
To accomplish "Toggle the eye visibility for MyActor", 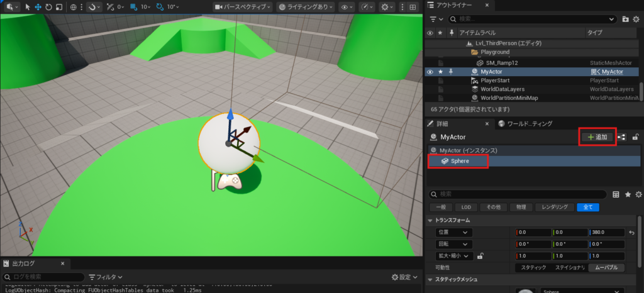I will [430, 72].
